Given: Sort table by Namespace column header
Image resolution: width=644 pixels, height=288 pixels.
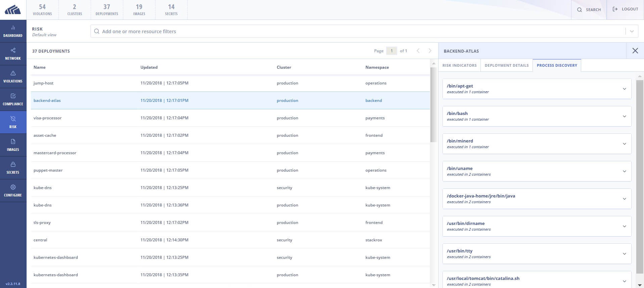Looking at the screenshot, I should (x=377, y=67).
